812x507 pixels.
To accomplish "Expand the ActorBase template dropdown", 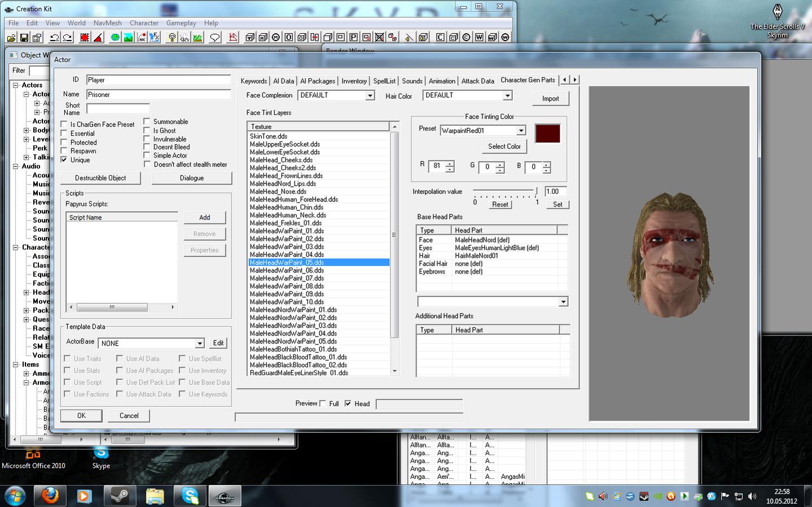I will tap(200, 343).
